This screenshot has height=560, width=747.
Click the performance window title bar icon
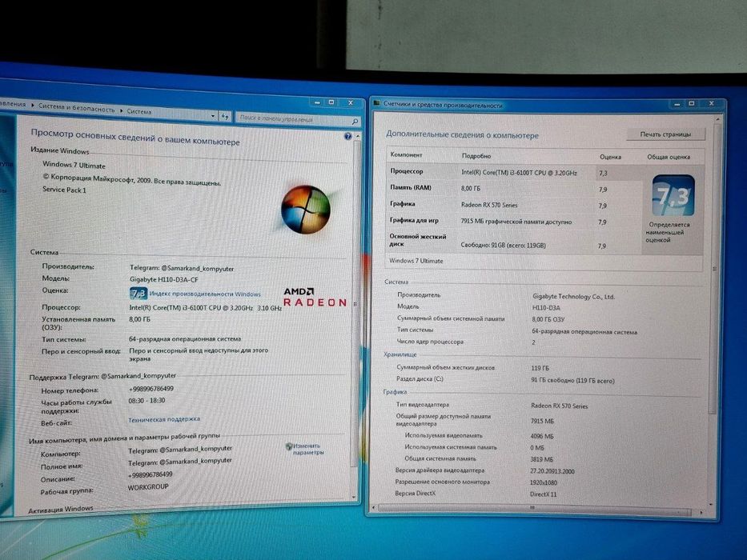[x=377, y=102]
